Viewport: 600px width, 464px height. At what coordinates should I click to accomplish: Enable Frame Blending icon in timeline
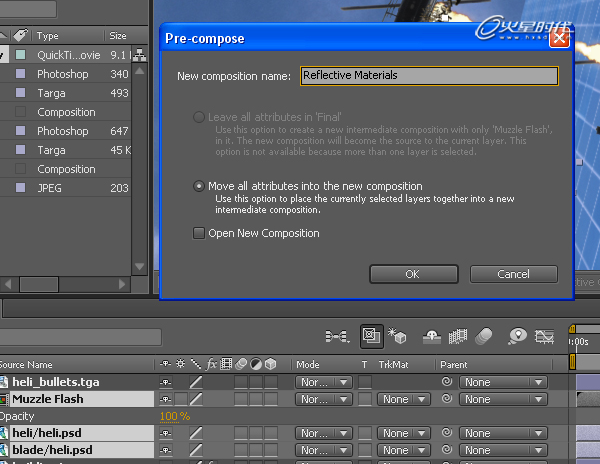point(458,337)
